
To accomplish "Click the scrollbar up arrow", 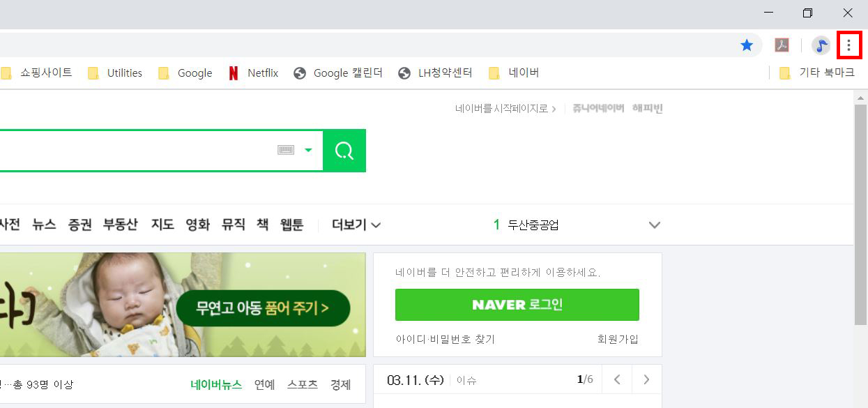I will (x=861, y=97).
